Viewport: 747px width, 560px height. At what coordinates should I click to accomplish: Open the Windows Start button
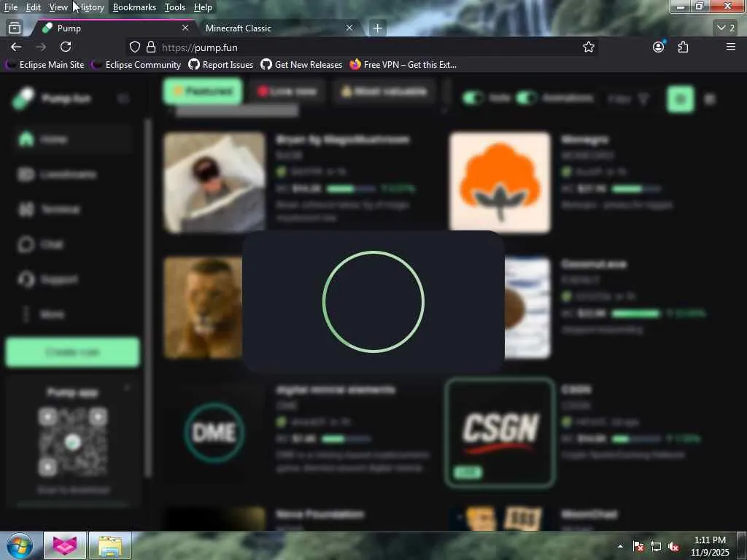[20, 545]
